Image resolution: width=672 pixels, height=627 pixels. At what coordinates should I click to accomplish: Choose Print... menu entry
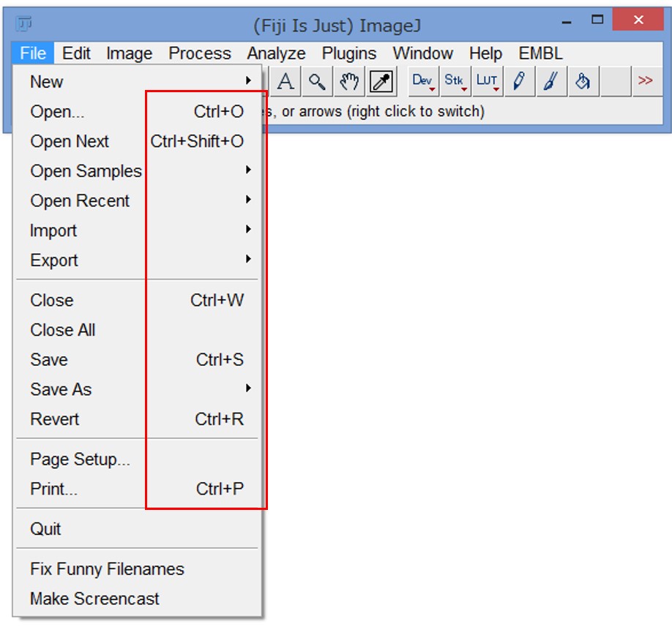[137, 489]
